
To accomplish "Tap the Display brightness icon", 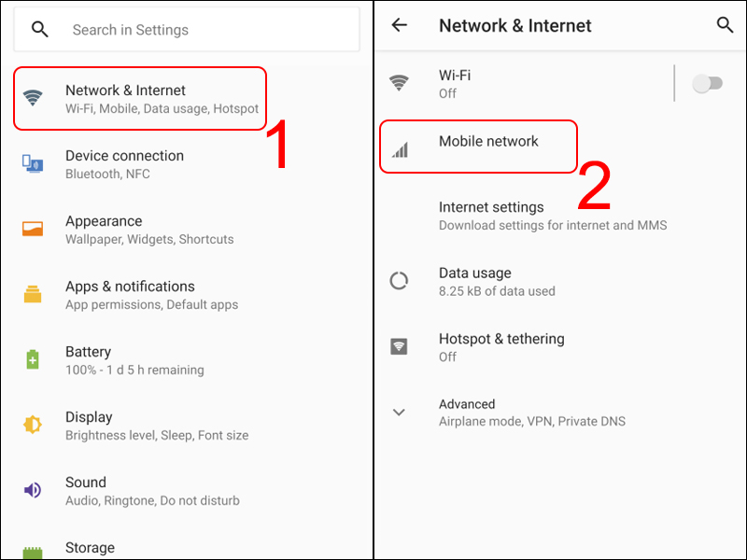I will coord(33,425).
